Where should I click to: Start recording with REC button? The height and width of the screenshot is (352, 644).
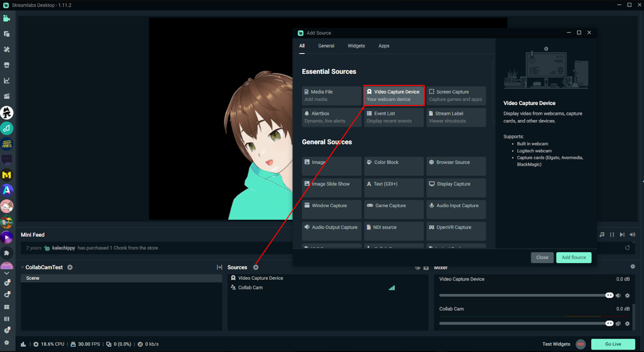click(581, 344)
